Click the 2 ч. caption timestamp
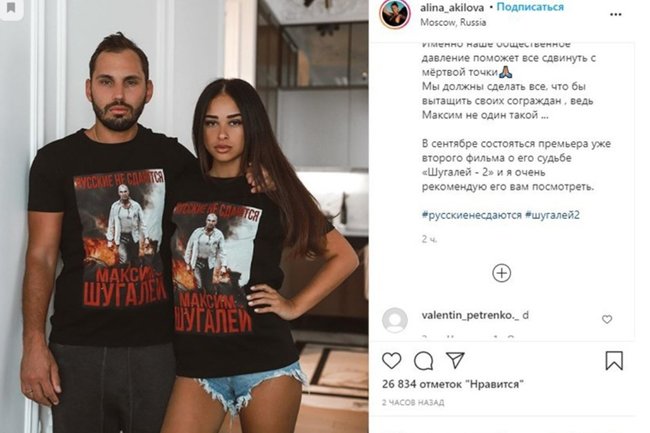650x433 pixels. [429, 239]
